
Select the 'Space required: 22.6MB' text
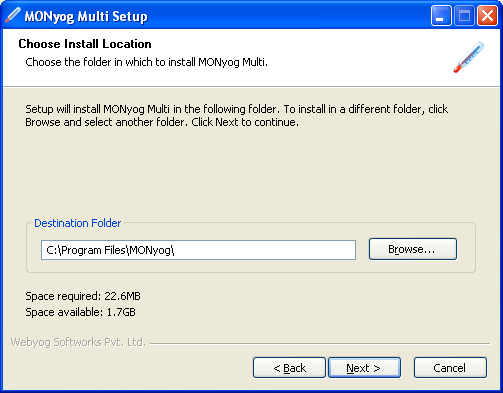(x=83, y=296)
